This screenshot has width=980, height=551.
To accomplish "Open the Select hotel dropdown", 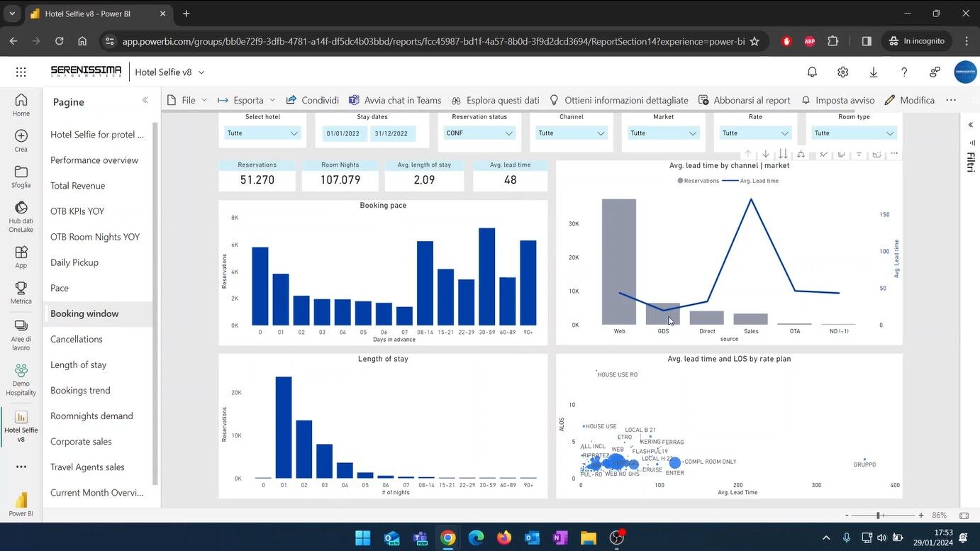I will 262,133.
